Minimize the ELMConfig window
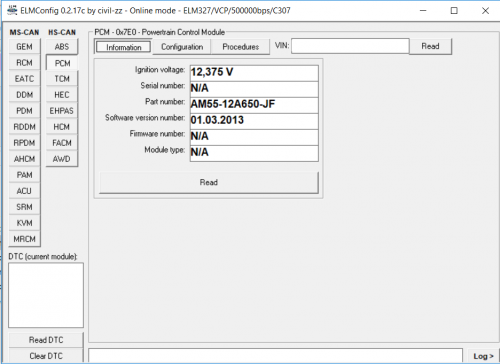500x364 pixels. click(x=423, y=10)
